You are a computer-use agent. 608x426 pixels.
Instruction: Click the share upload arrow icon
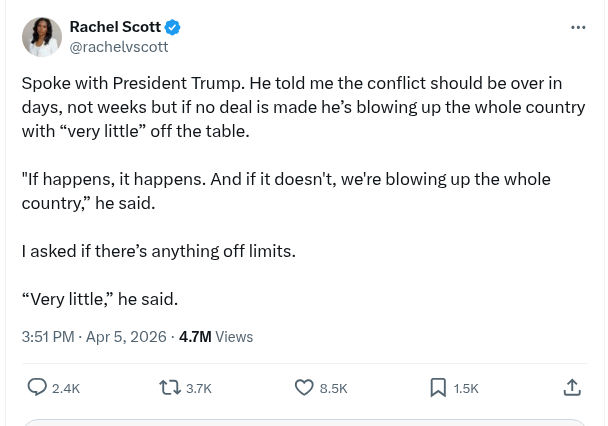572,387
